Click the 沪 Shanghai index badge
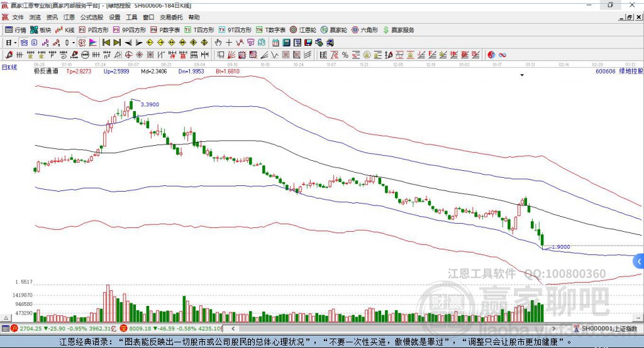The width and height of the screenshot is (644, 348). [14, 329]
